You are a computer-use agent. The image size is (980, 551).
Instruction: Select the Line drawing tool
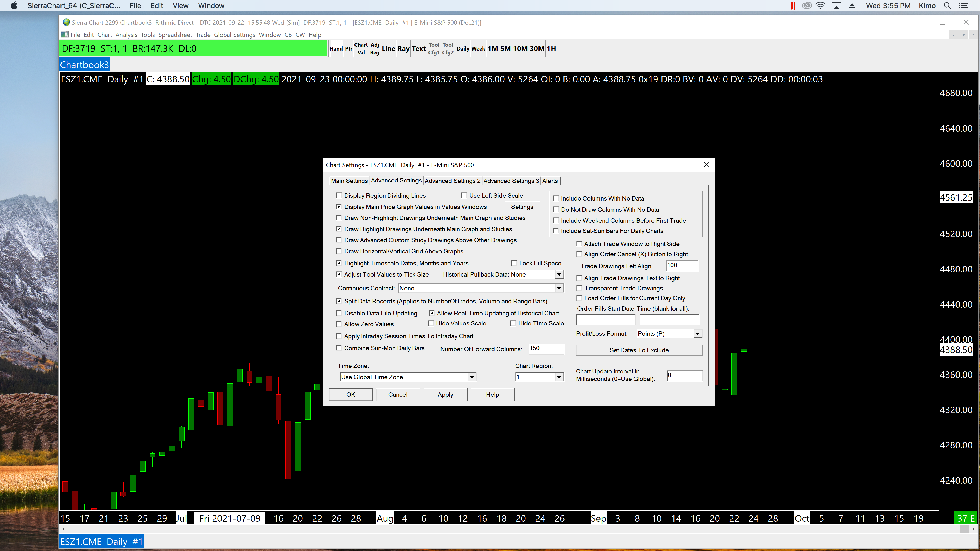388,49
